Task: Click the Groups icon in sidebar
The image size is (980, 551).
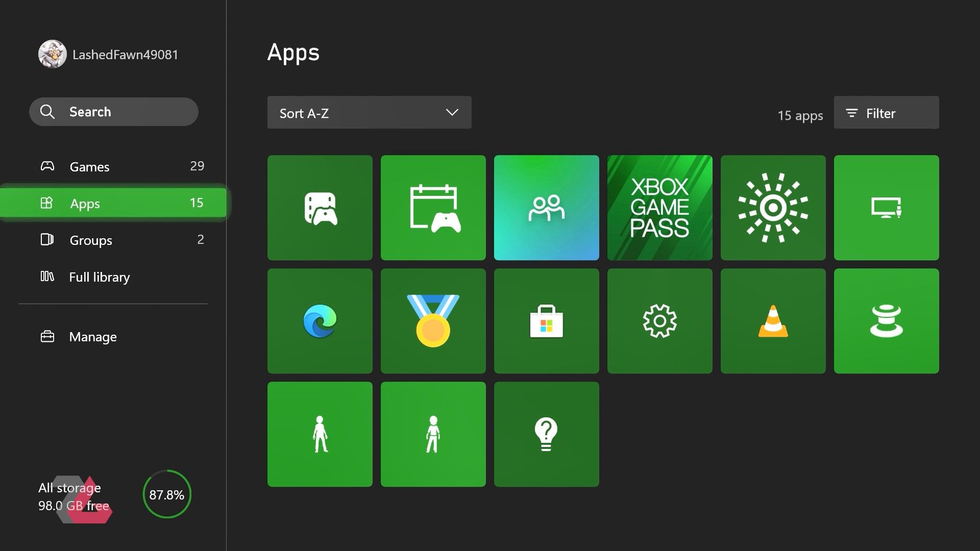Action: (x=47, y=239)
